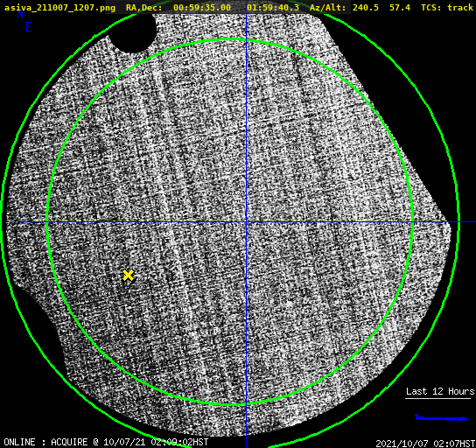Click the RA value 00:59:35.00
The width and height of the screenshot is (476, 448).
[202, 8]
